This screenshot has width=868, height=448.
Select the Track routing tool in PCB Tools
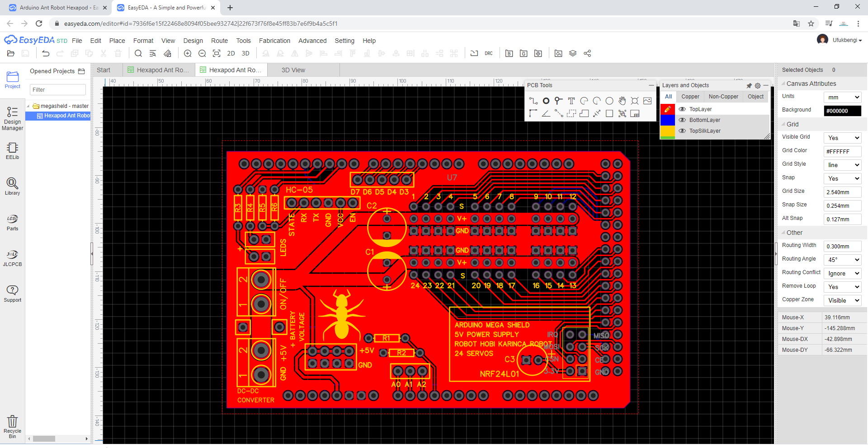pos(533,101)
